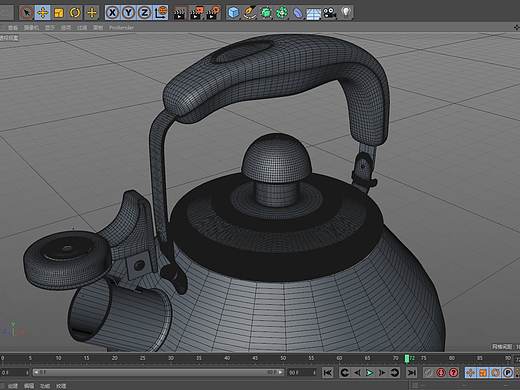Open the viewport Display menu (显示)
This screenshot has width=520, height=390.
click(x=50, y=28)
